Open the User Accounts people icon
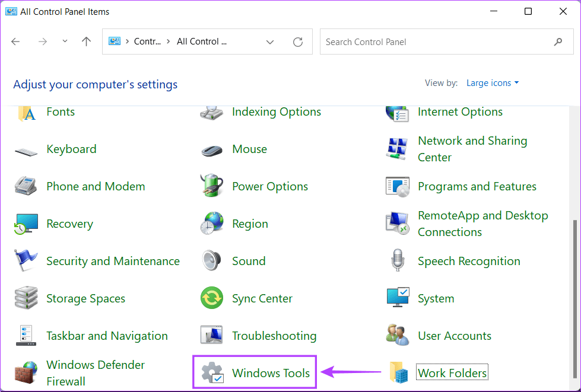This screenshot has width=581, height=392. (x=397, y=336)
